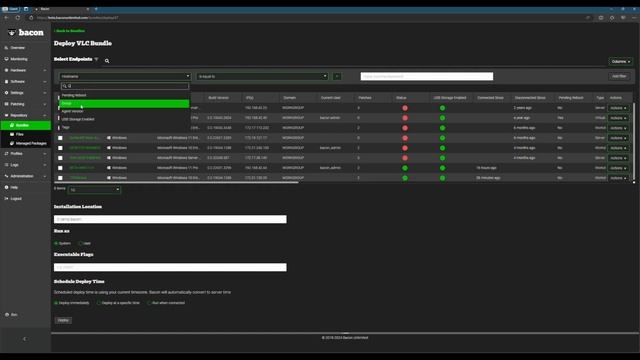Click green USB storage dot in first row
This screenshot has width=640, height=360.
tap(442, 108)
